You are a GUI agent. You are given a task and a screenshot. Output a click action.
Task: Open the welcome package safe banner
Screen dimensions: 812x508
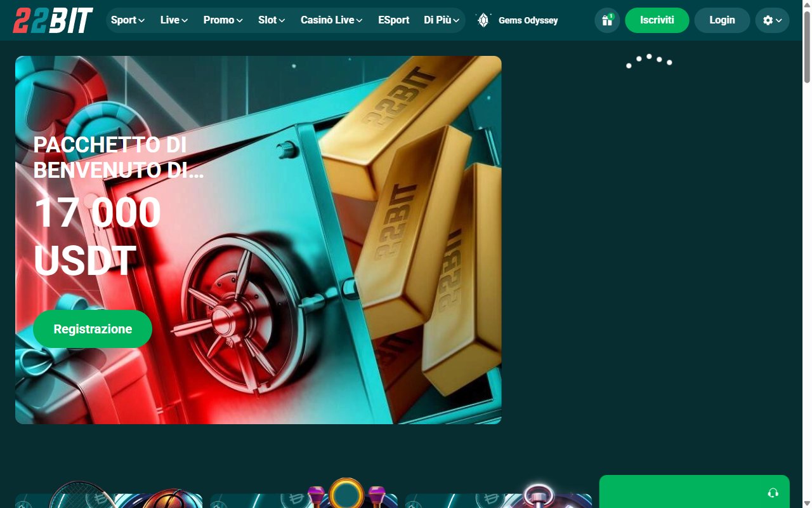pyautogui.click(x=258, y=240)
